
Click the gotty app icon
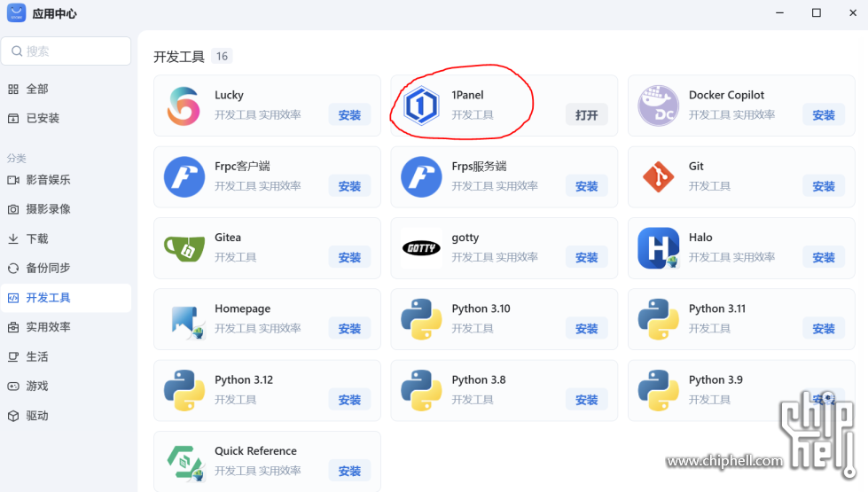(x=421, y=248)
